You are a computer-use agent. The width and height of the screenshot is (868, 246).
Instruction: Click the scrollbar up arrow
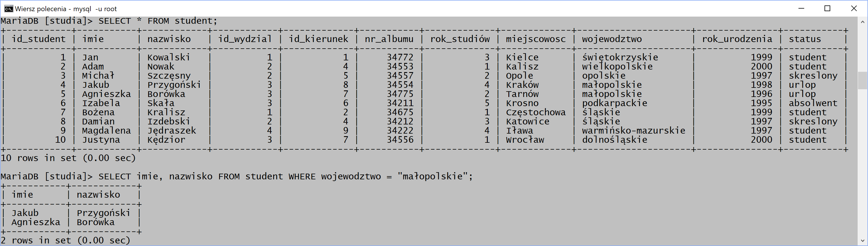coord(863,22)
